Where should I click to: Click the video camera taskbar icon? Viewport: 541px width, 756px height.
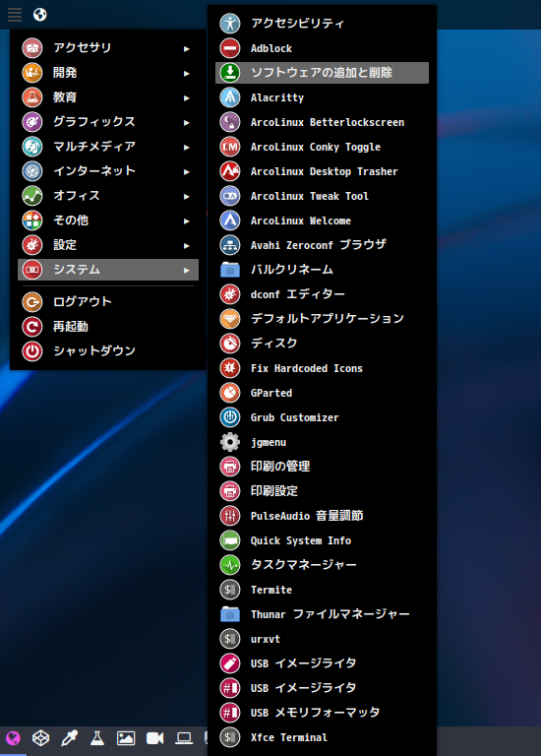154,738
